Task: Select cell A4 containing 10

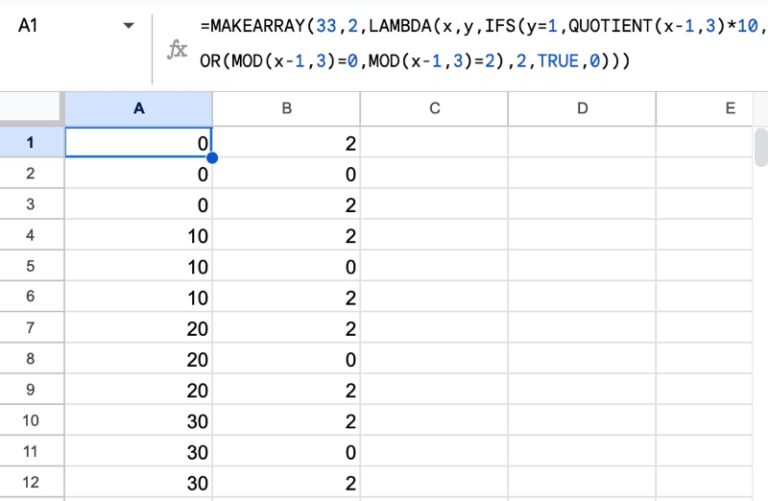Action: click(x=139, y=235)
